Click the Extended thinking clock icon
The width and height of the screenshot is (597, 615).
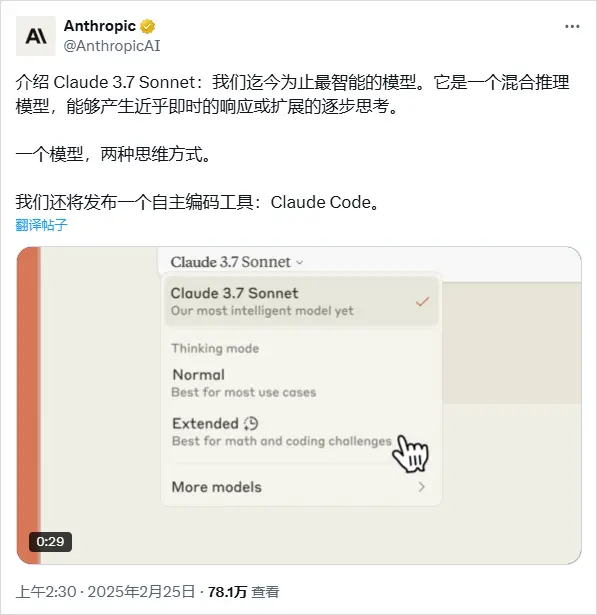(251, 424)
